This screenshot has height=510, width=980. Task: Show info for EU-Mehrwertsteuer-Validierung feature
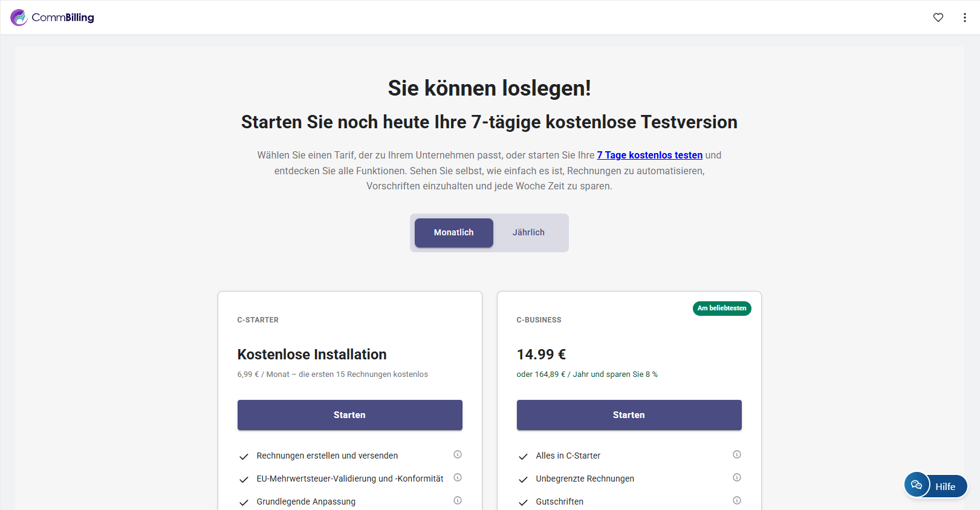[458, 477]
